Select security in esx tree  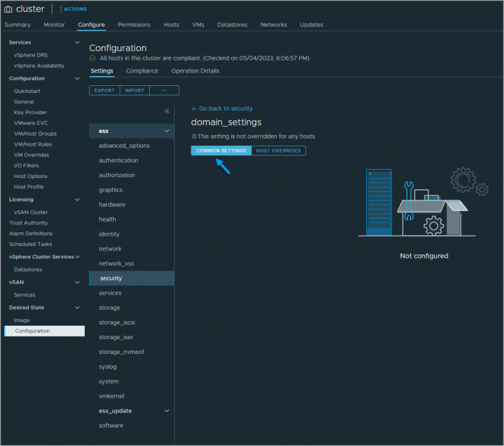(132, 278)
